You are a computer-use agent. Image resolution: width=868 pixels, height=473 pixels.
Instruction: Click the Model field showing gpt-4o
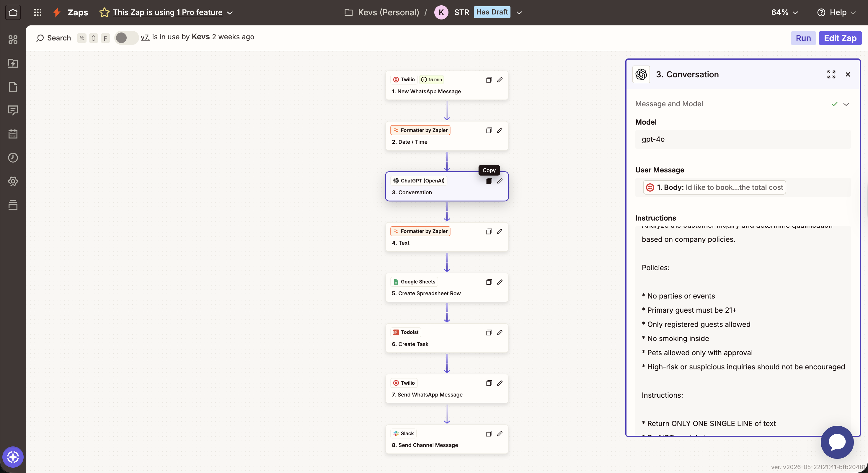743,139
